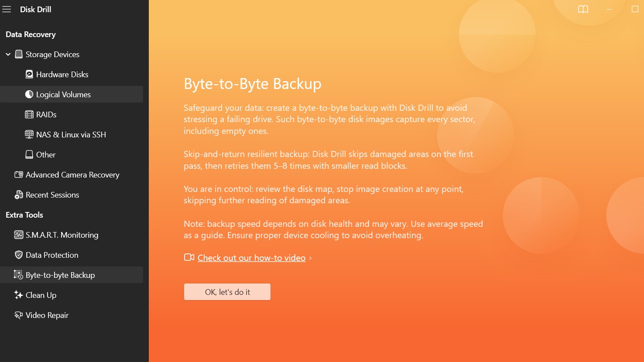
Task: Open the Other devices item
Action: [46, 155]
